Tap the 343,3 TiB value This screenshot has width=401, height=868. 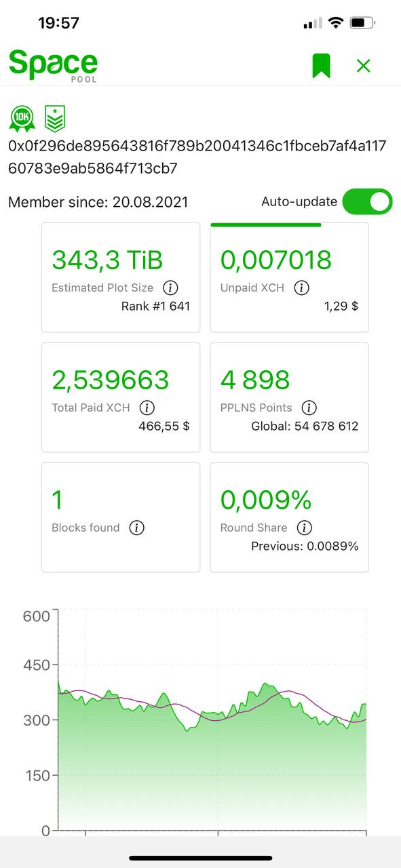pyautogui.click(x=107, y=260)
